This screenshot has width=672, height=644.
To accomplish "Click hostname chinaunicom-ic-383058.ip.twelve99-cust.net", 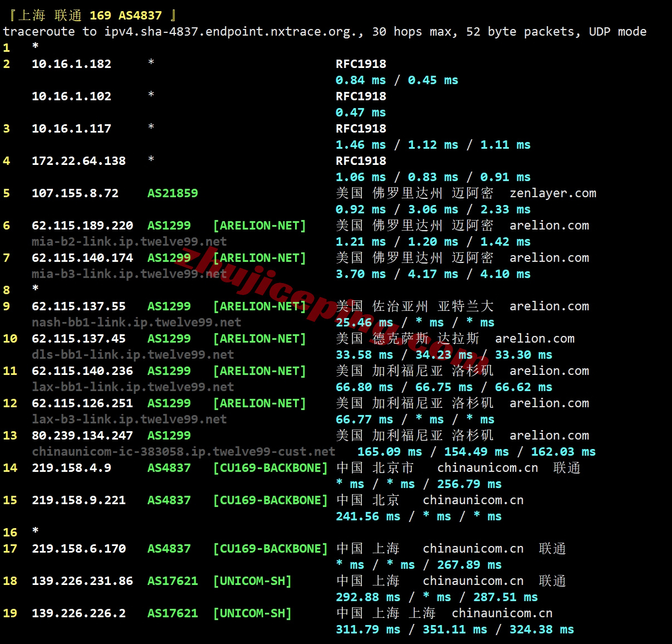I will coord(184,452).
